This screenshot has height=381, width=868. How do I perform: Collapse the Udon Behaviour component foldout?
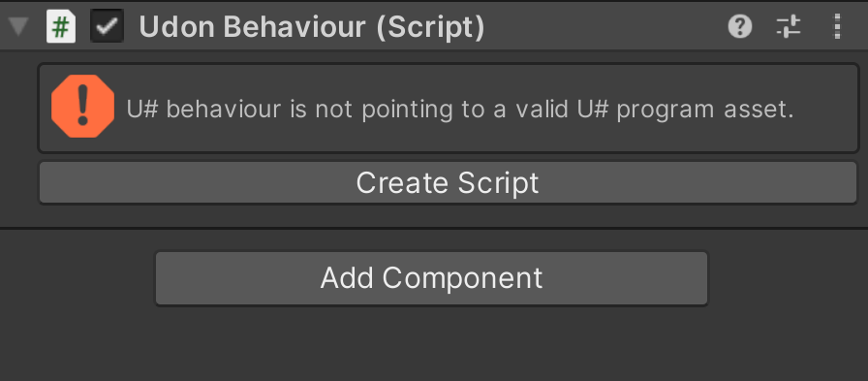17,26
